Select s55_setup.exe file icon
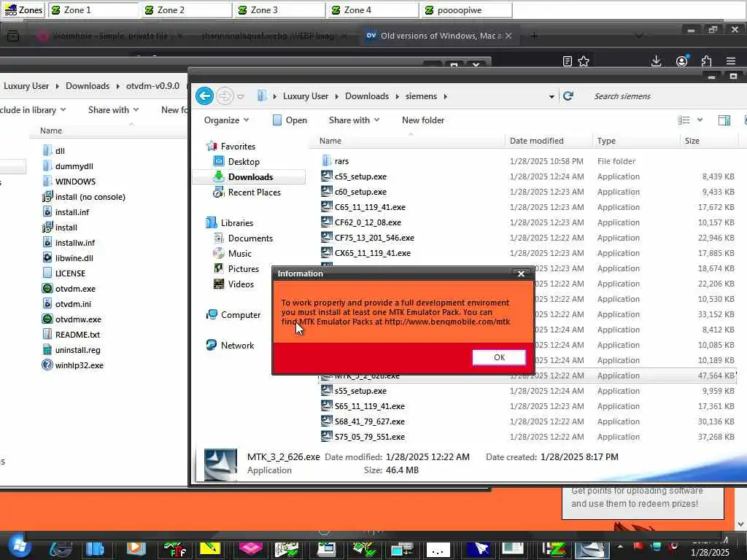Screen dimensions: 747x560 point(326,391)
